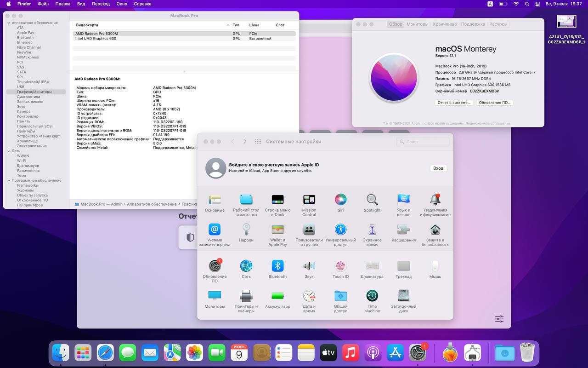The width and height of the screenshot is (588, 368).
Task: Open the Справка menu
Action: click(x=143, y=4)
